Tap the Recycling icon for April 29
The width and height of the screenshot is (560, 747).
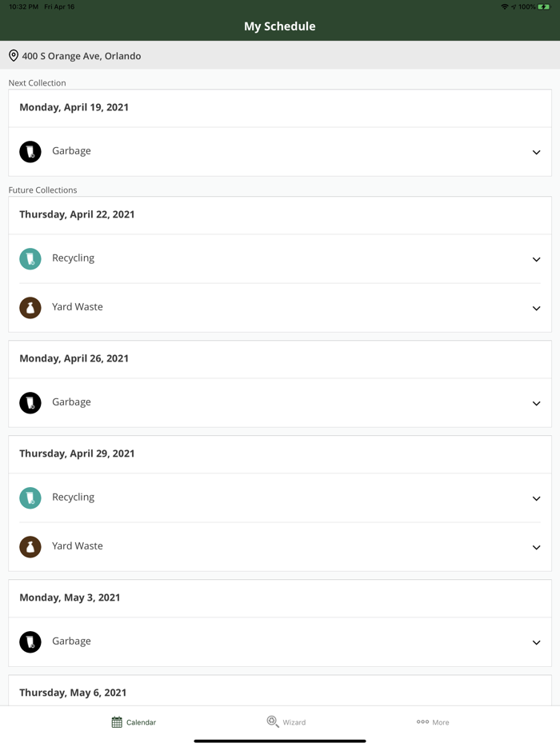(30, 498)
